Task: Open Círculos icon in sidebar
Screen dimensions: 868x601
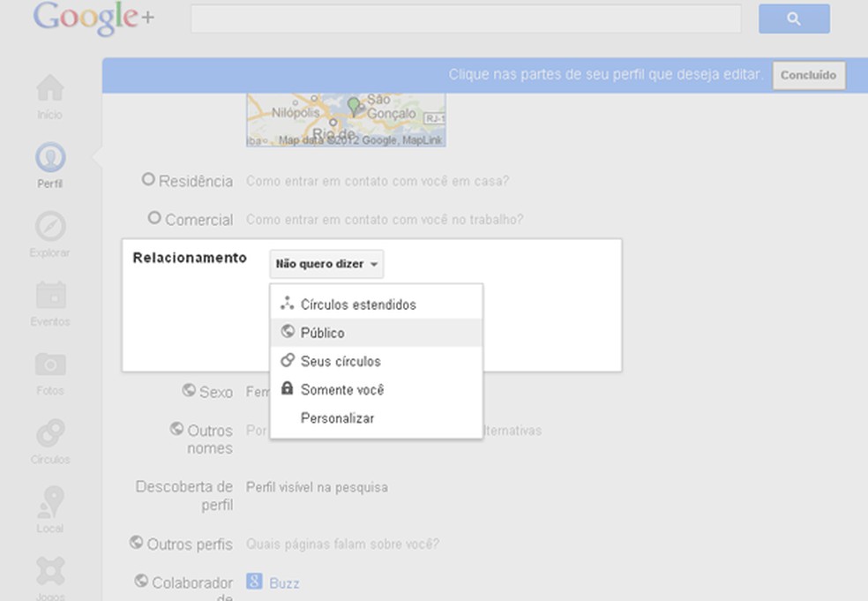Action: point(50,433)
